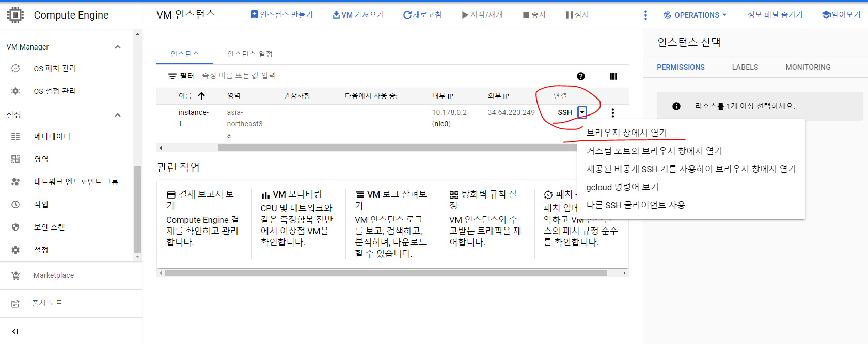Switch to 인스턴스 일정 tab

coord(250,54)
